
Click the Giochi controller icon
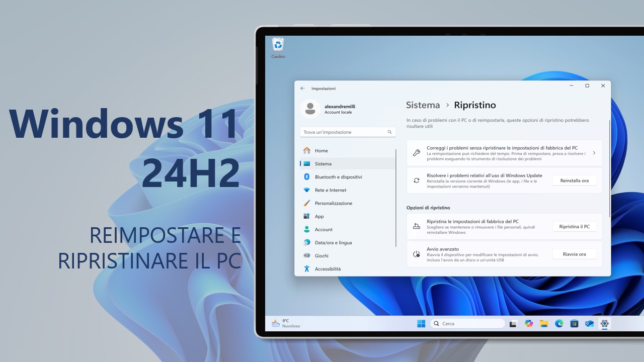[x=306, y=255]
